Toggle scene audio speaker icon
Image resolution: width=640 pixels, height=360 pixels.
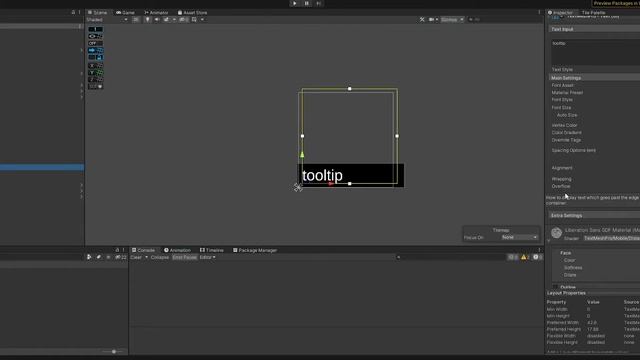tap(157, 20)
